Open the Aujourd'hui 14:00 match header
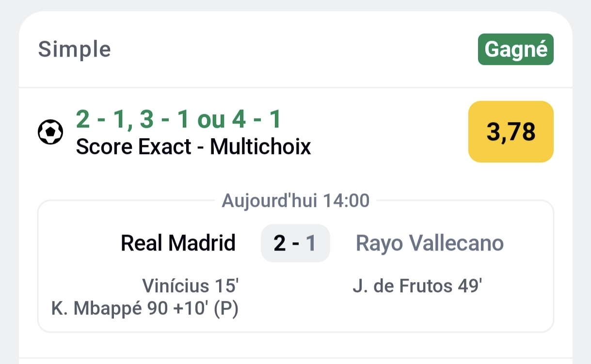Viewport: 591px width, 364px height. tap(295, 200)
